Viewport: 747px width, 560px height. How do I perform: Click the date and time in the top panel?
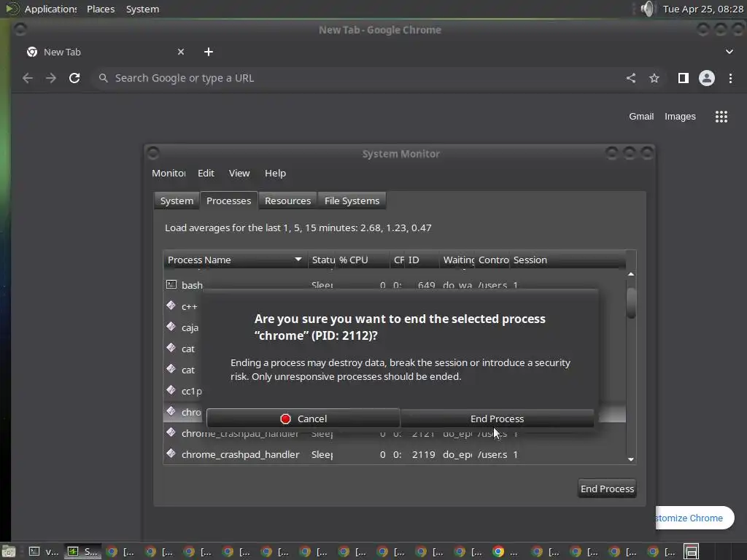coord(703,9)
